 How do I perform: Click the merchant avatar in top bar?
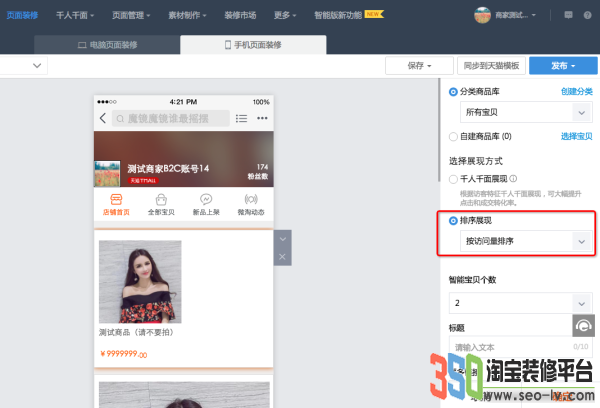click(482, 15)
